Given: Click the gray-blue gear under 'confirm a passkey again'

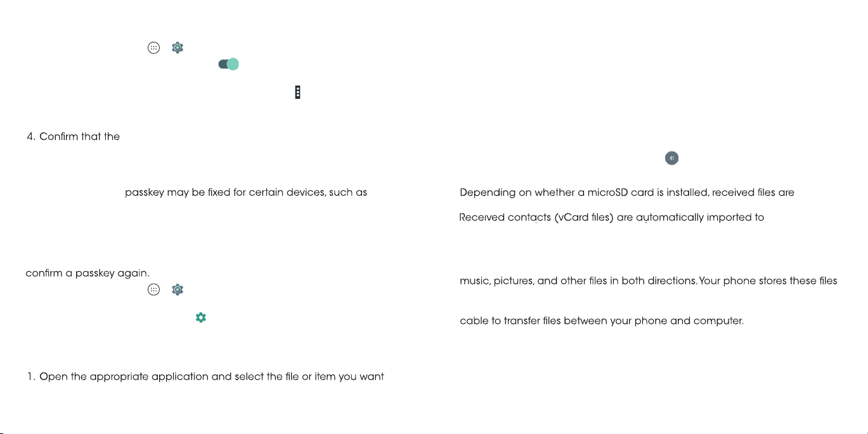Looking at the screenshot, I should pos(178,290).
